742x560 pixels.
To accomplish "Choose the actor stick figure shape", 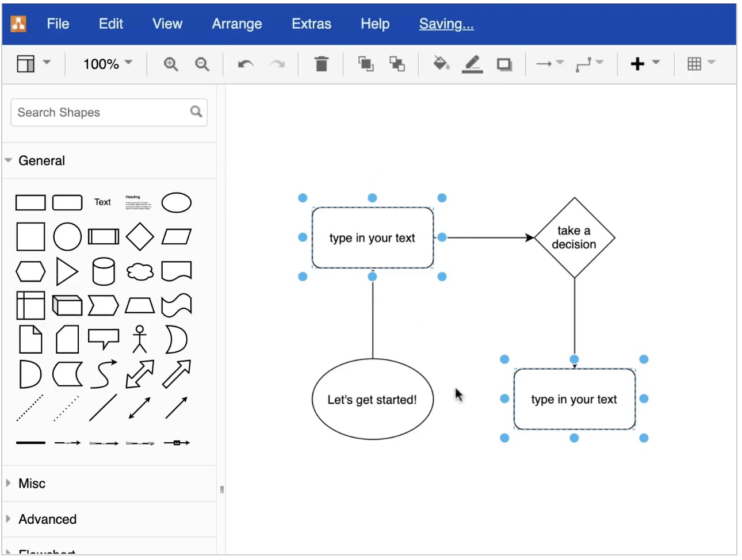I will pyautogui.click(x=140, y=339).
